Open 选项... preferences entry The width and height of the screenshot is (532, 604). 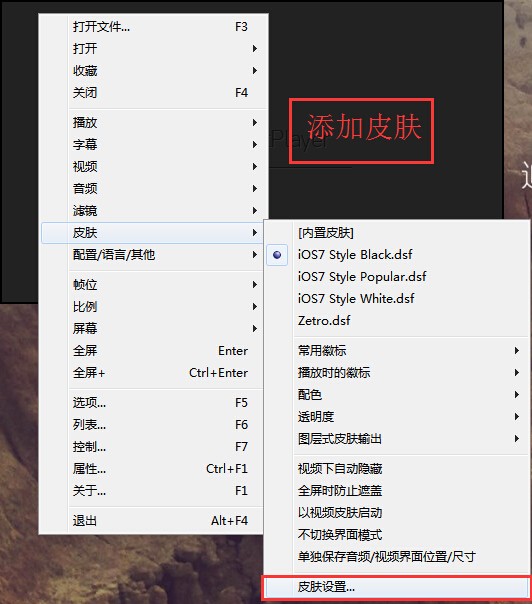[153, 403]
